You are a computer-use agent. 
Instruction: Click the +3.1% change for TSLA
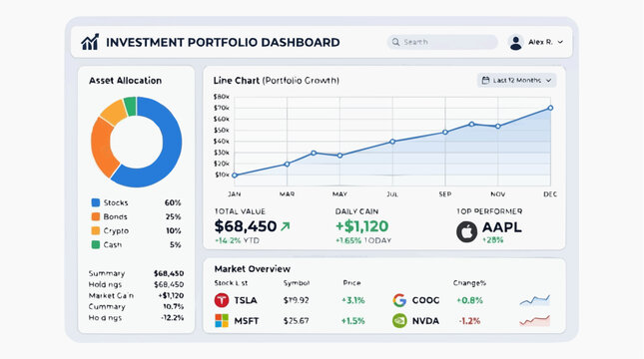[353, 300]
